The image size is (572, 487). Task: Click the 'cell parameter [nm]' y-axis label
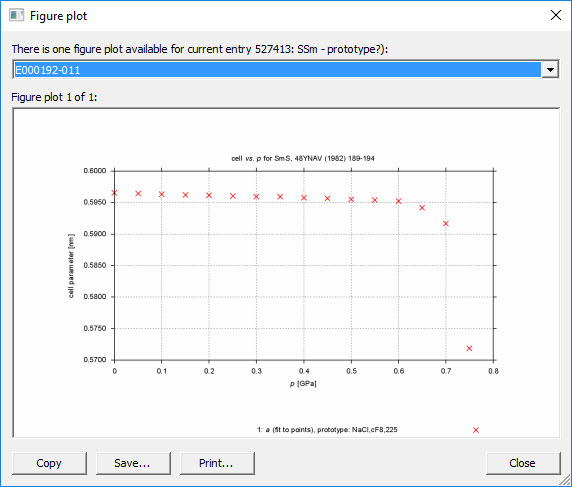71,266
